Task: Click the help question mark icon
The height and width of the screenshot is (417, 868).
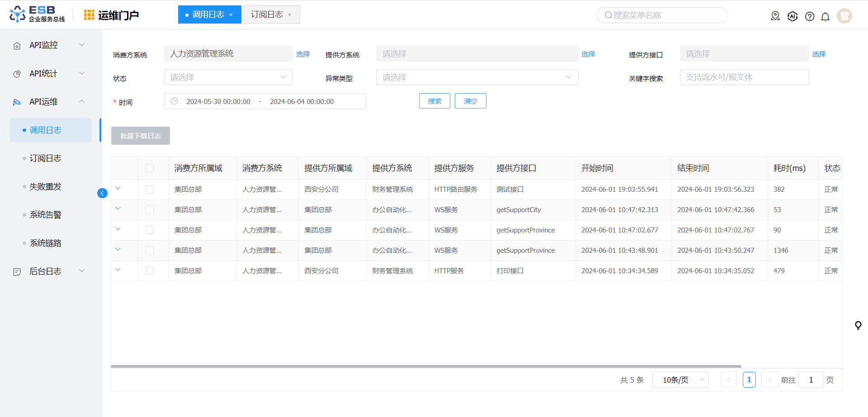Action: [810, 16]
